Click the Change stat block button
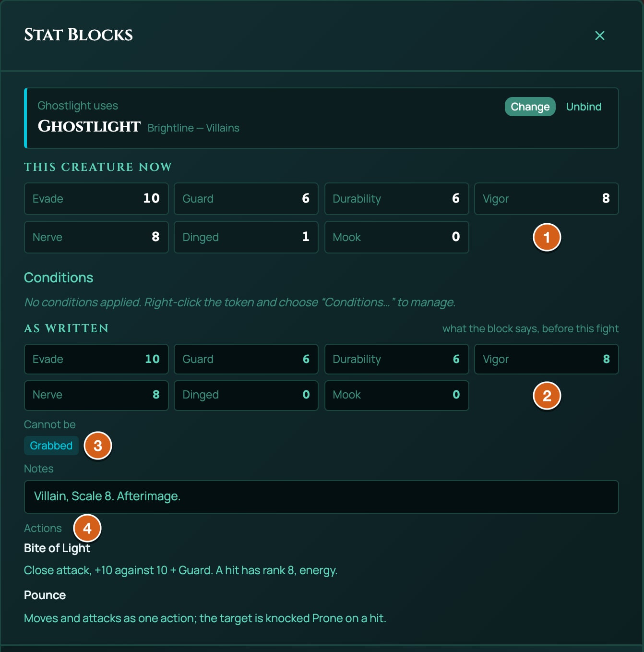644x652 pixels. pyautogui.click(x=530, y=107)
